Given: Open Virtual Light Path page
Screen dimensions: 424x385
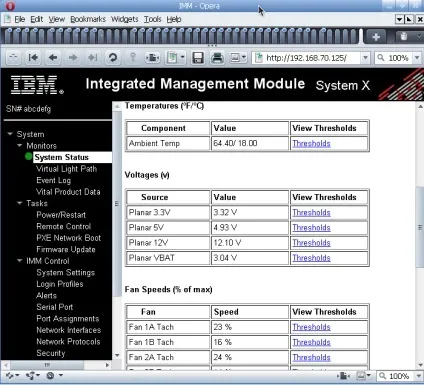Looking at the screenshot, I should (x=66, y=169).
